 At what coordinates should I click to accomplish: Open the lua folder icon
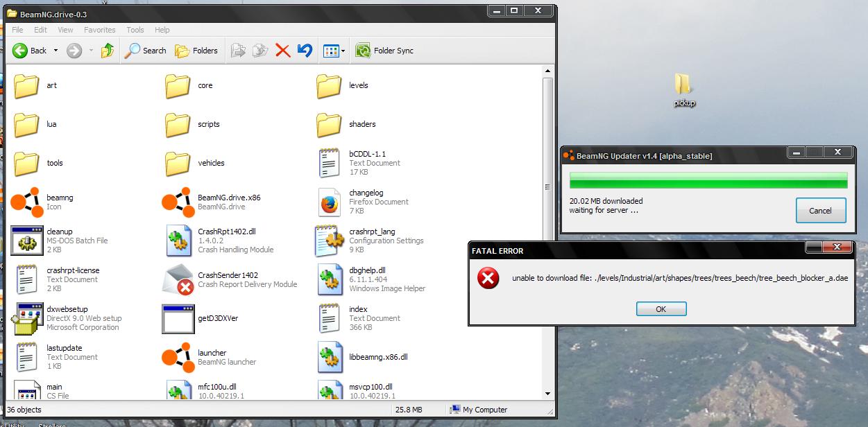click(x=26, y=125)
